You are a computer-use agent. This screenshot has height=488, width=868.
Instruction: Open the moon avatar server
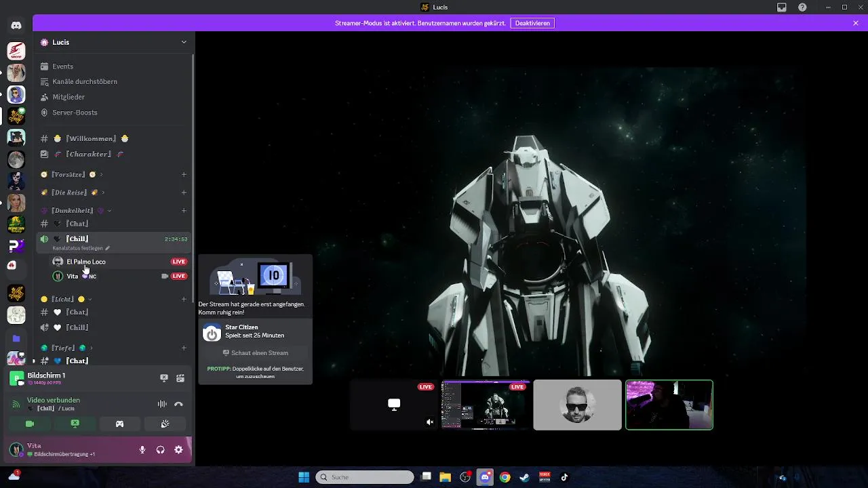tap(16, 159)
